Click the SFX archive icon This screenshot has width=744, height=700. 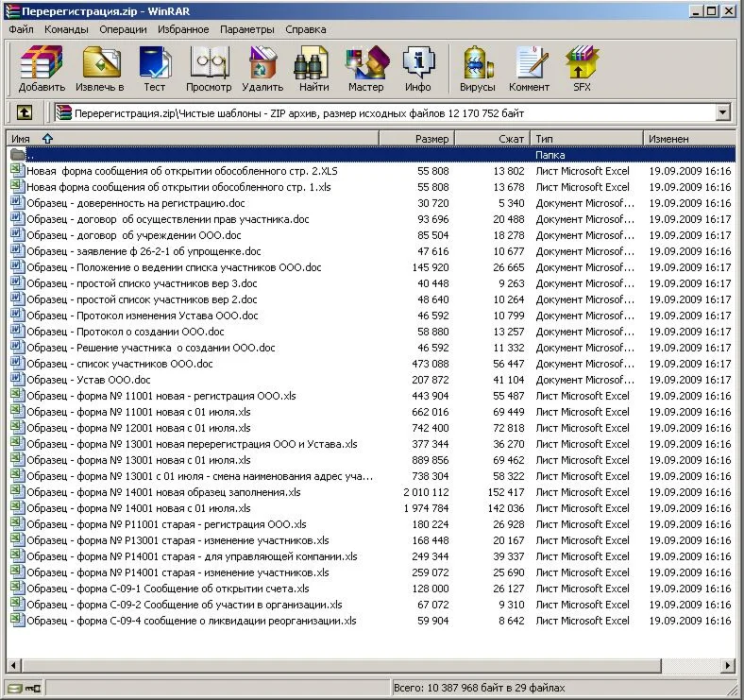pyautogui.click(x=582, y=69)
